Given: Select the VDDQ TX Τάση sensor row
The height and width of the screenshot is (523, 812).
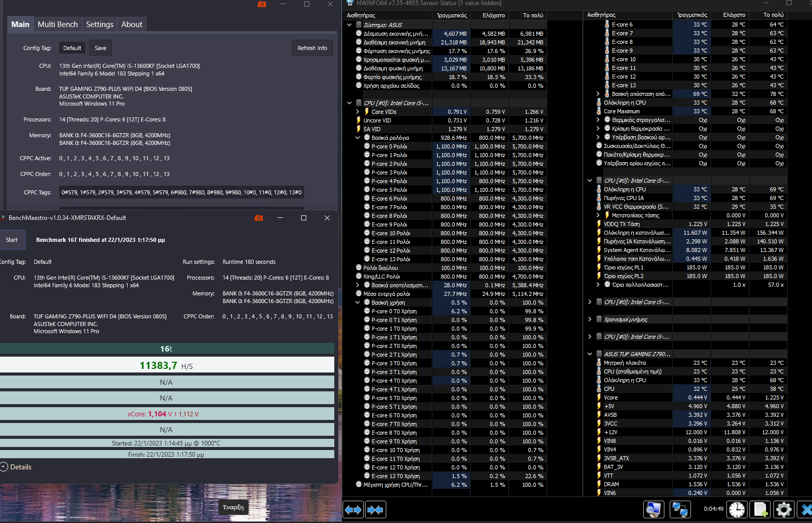Looking at the screenshot, I should click(x=691, y=224).
